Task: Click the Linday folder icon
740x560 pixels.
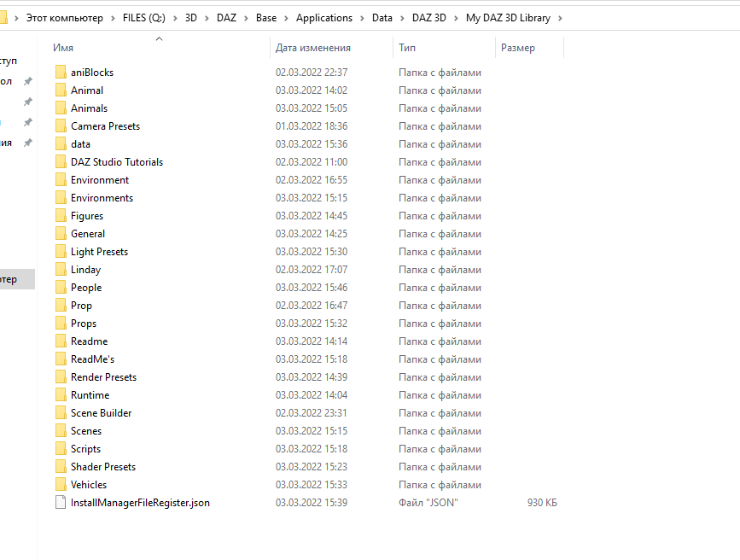Action: pos(61,270)
